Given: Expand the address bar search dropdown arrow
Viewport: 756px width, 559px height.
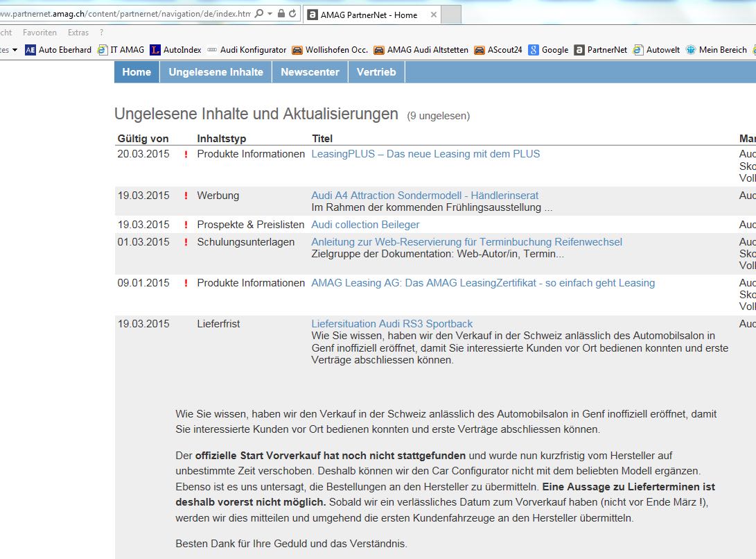Looking at the screenshot, I should click(268, 14).
